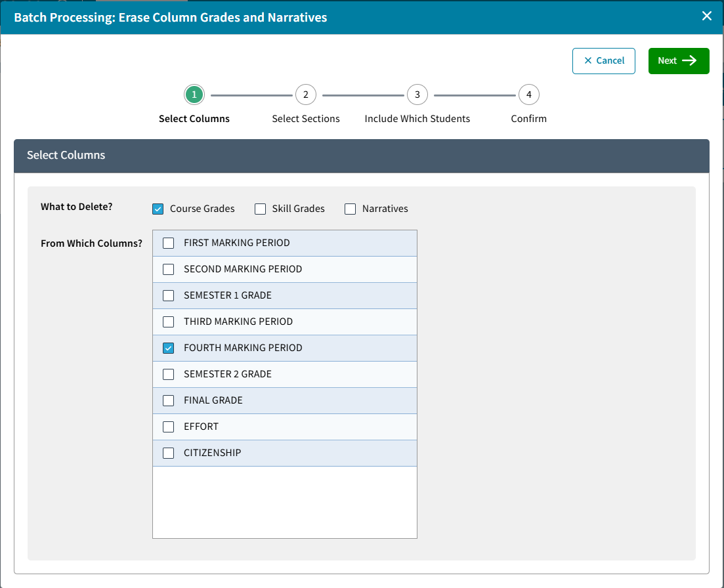
Task: Jump to step 4 circle
Action: [x=528, y=94]
